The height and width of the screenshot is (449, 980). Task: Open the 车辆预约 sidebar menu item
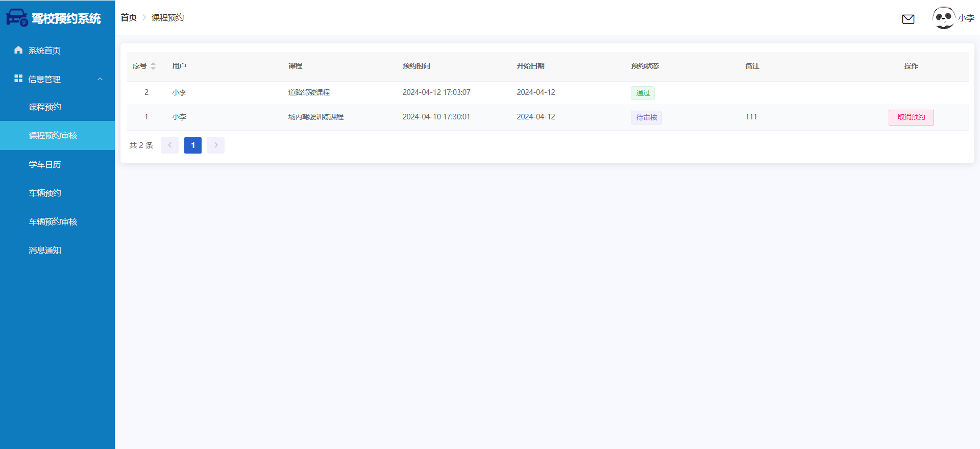click(x=57, y=193)
